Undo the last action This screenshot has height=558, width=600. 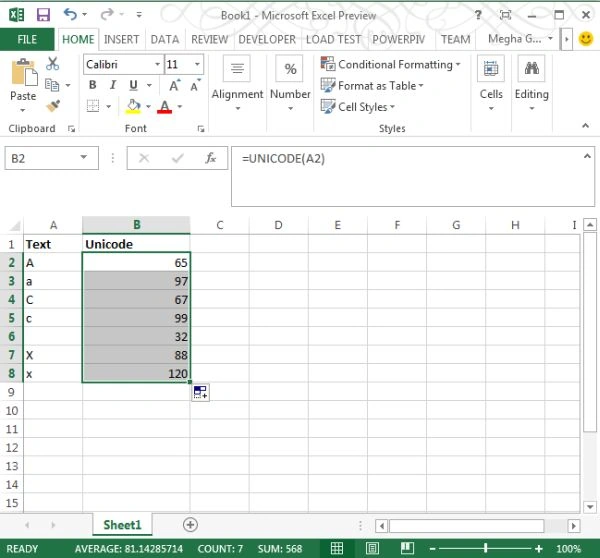[x=70, y=15]
